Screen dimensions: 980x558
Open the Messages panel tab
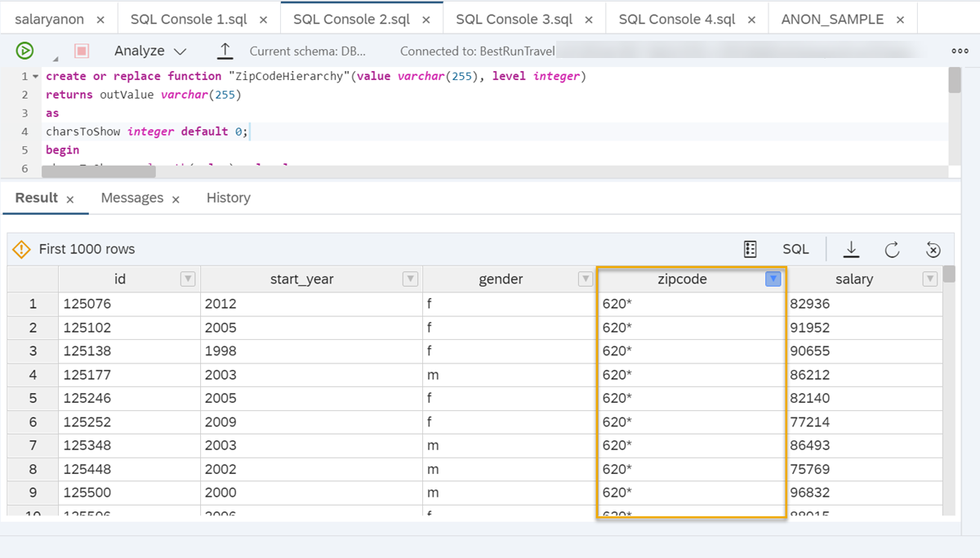pyautogui.click(x=132, y=198)
